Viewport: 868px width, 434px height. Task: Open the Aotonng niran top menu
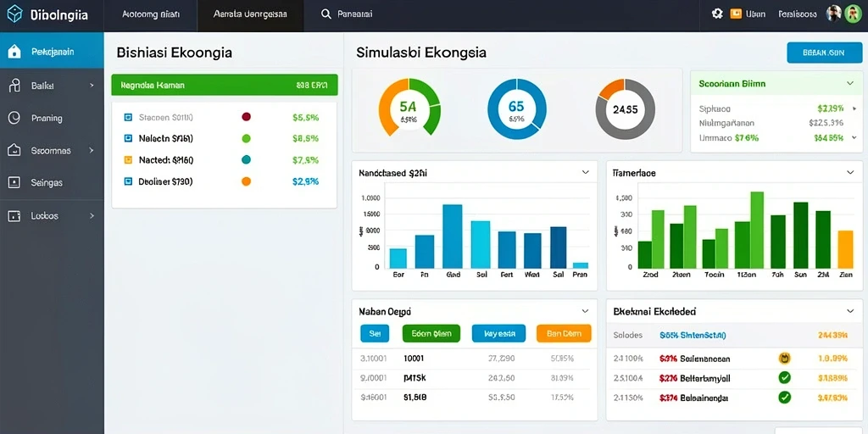[151, 14]
